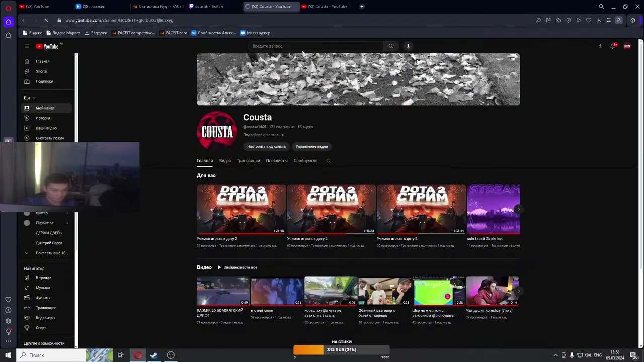Open downloads icon in address bar
Screen dimensions: 644x362
[599, 20]
